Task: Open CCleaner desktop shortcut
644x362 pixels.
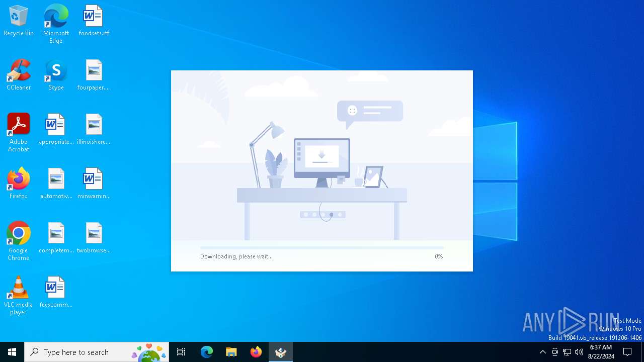Action: (x=19, y=75)
